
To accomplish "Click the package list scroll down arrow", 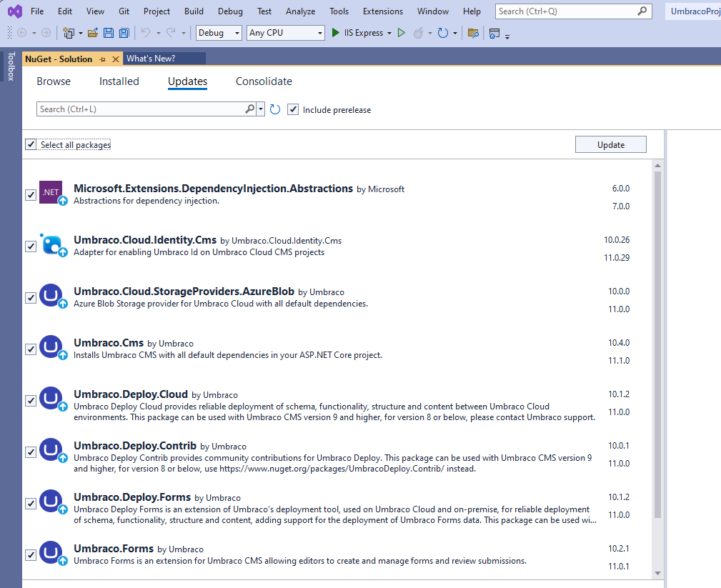I will click(x=657, y=573).
